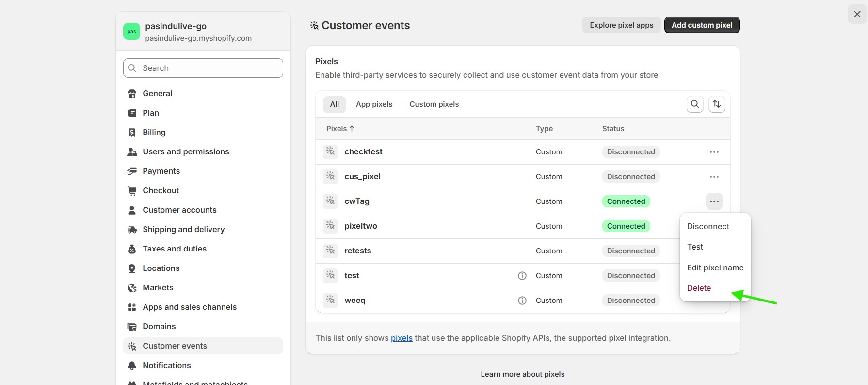Viewport: 868px width, 385px height.
Task: Open the three-dot menu for cus_pixel
Action: [714, 177]
